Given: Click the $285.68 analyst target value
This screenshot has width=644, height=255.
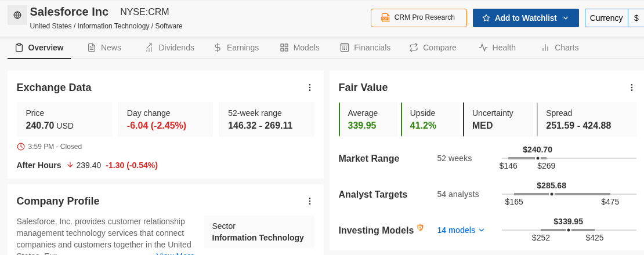Looking at the screenshot, I should (551, 185).
